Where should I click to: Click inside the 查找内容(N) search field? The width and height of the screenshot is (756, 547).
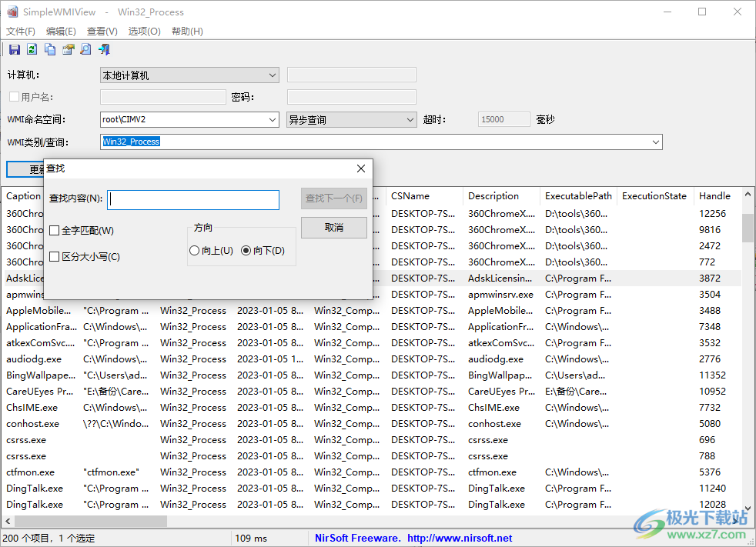pyautogui.click(x=192, y=199)
